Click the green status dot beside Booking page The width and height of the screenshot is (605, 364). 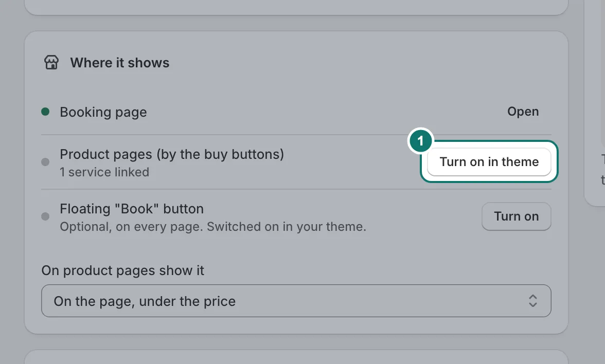tap(45, 112)
